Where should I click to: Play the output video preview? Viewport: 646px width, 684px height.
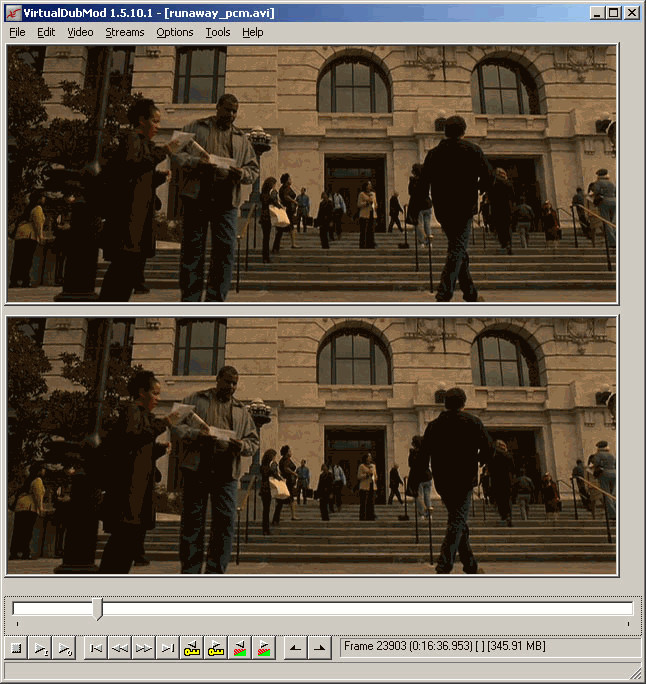tap(65, 648)
